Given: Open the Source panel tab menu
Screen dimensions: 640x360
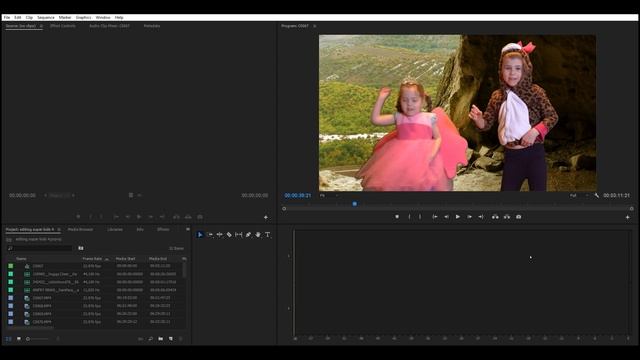Looking at the screenshot, I should 41,26.
